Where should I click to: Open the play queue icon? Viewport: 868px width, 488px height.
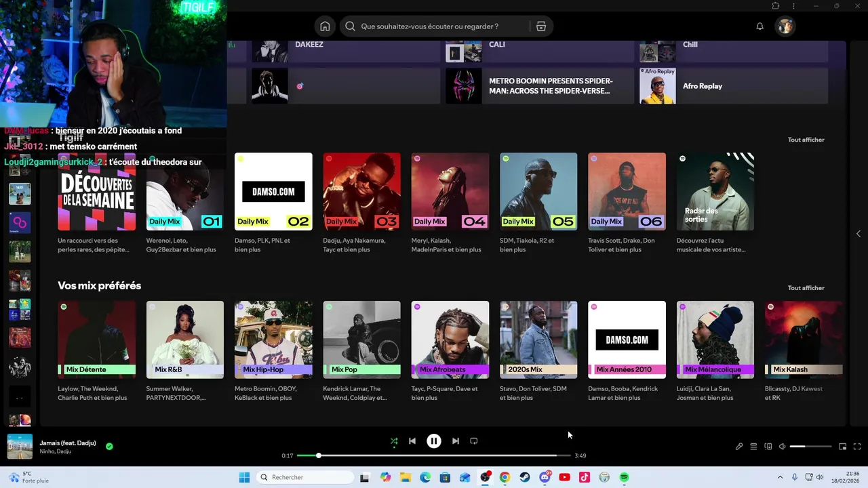click(x=753, y=447)
